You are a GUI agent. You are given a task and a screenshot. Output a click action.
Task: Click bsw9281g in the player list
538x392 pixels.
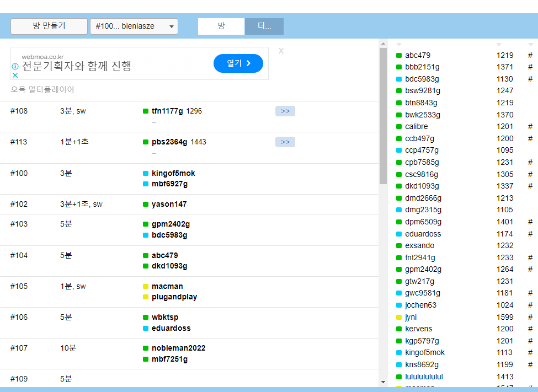pyautogui.click(x=422, y=90)
